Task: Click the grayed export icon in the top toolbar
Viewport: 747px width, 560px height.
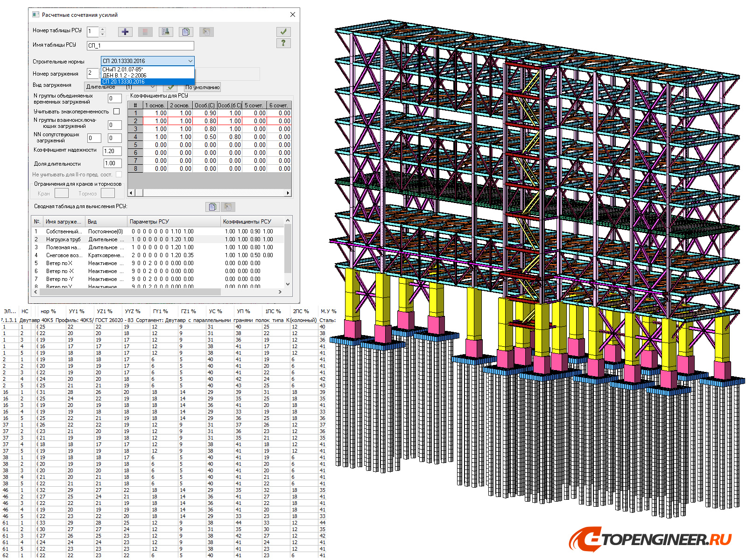Action: [207, 31]
